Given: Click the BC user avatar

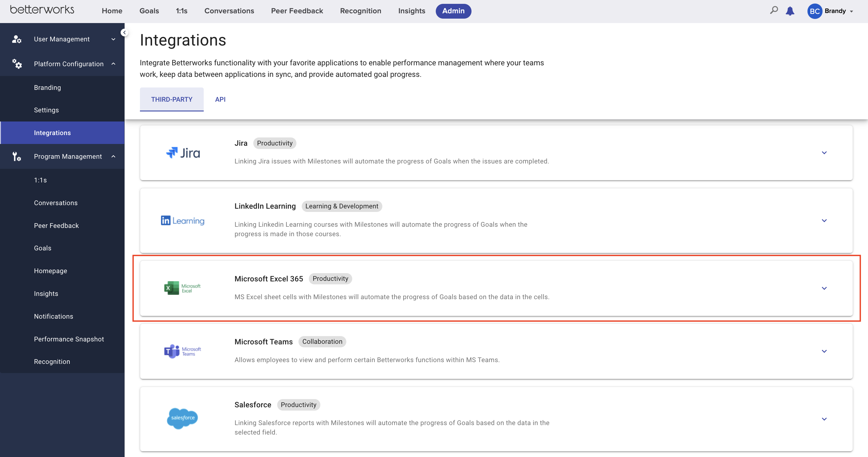Looking at the screenshot, I should (815, 11).
